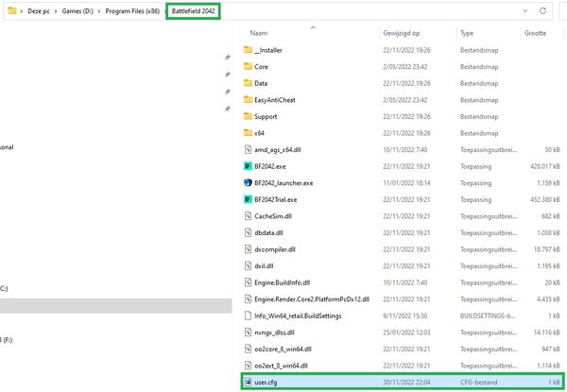Click the amd_ags_x64.dll file icon
Image resolution: width=567 pixels, height=392 pixels.
point(248,149)
